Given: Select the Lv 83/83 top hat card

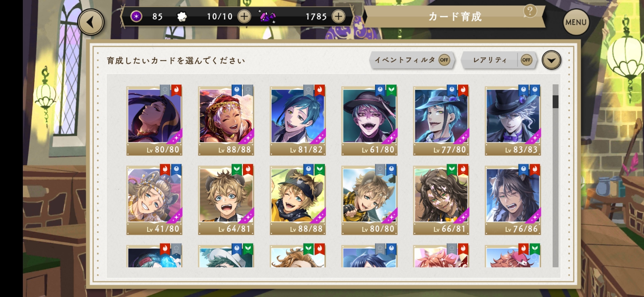Looking at the screenshot, I should 513,120.
